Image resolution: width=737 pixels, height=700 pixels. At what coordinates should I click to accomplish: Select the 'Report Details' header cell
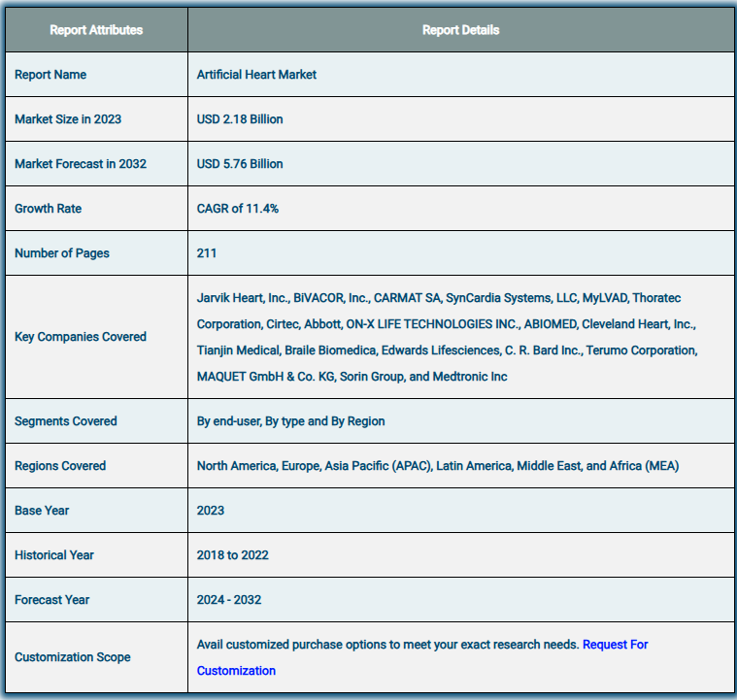(x=460, y=30)
